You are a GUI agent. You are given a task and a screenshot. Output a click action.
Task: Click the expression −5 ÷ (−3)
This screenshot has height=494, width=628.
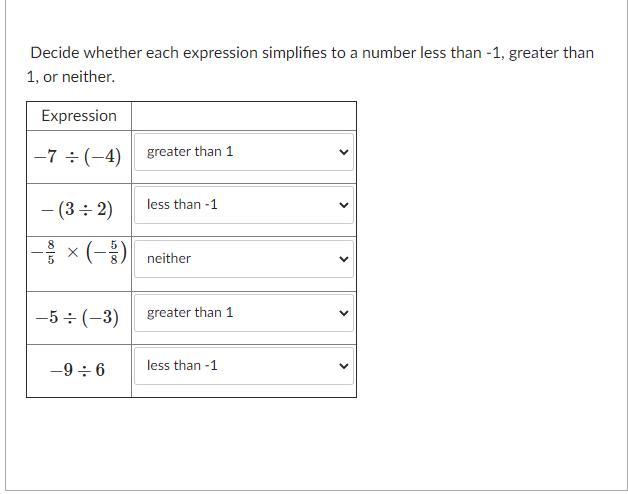77,318
